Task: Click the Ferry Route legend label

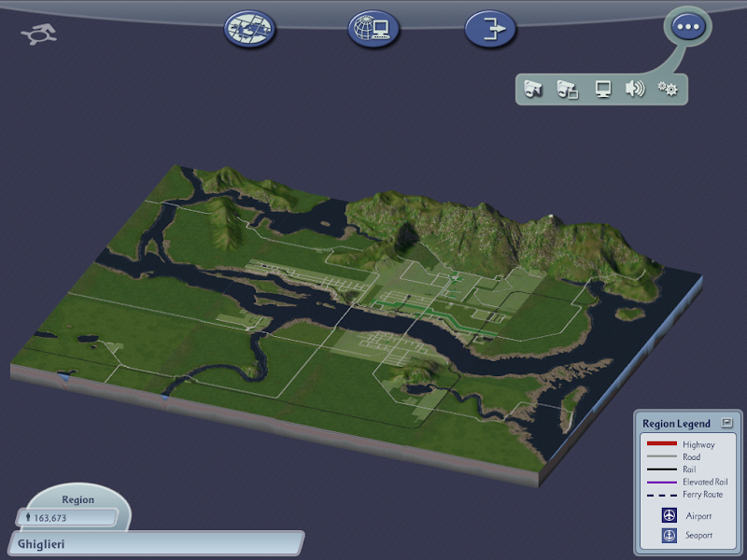Action: click(703, 495)
